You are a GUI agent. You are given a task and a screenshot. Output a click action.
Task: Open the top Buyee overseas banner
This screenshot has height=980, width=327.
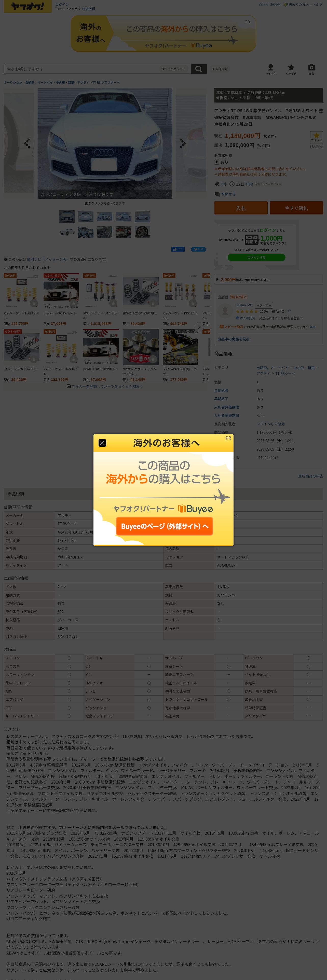point(163,34)
